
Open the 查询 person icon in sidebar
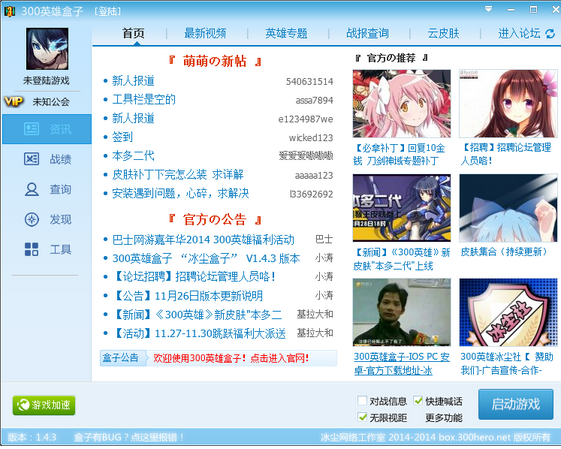[31, 189]
